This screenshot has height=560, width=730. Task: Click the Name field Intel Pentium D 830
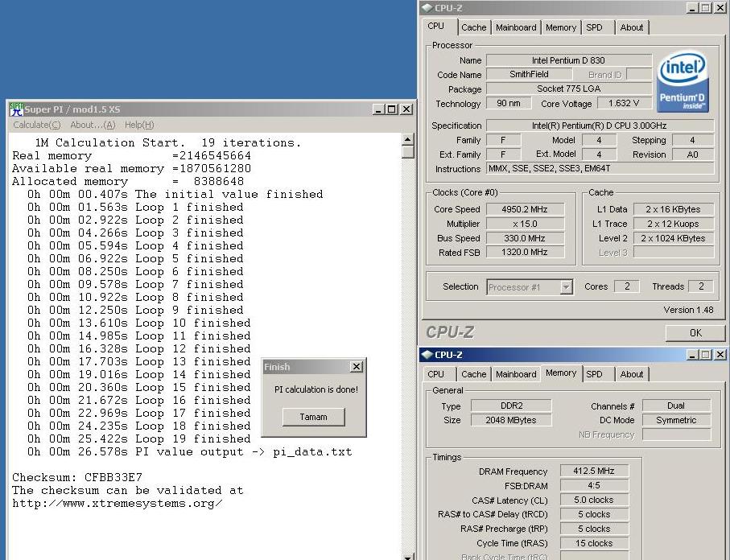[x=568, y=60]
